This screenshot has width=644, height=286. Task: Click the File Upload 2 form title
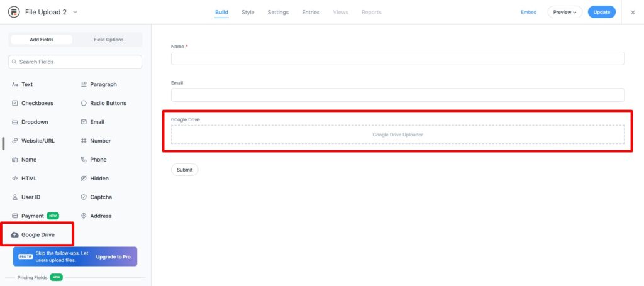click(x=45, y=13)
